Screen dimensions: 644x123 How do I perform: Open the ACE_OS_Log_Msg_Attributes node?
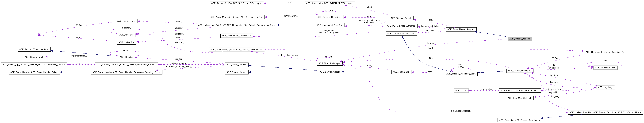[401, 26]
